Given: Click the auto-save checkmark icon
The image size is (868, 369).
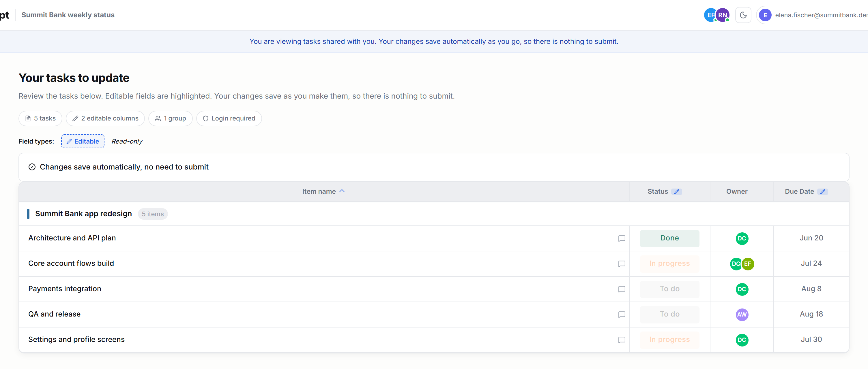Looking at the screenshot, I should 32,167.
